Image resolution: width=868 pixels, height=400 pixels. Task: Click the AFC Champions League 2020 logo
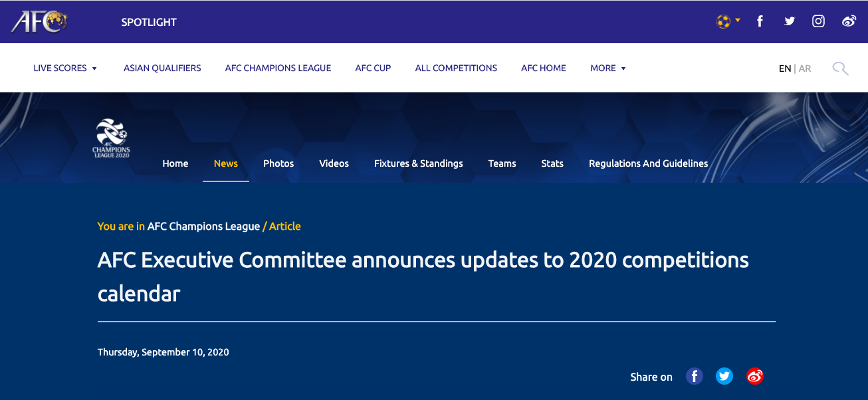pos(112,138)
